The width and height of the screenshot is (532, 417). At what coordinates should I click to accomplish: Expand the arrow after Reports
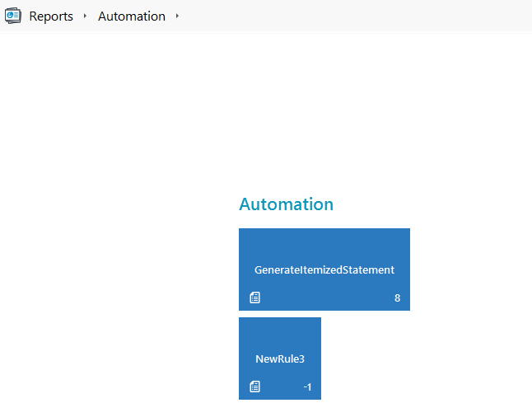point(85,16)
